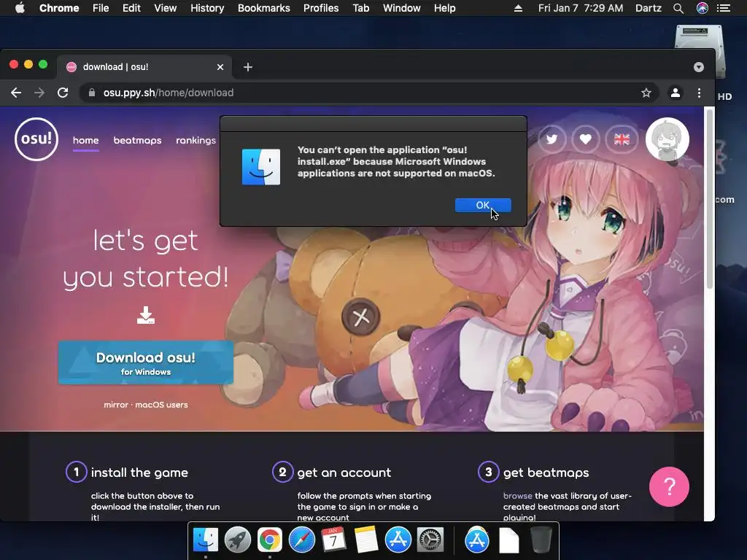747x560 pixels.
Task: Click the get an account heading
Action: pos(344,472)
